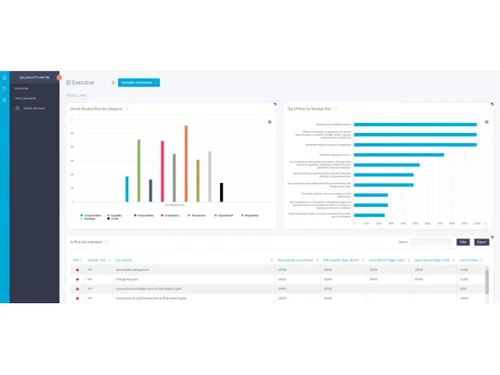Select Switch Account in the sidebar
Image resolution: width=500 pixels, height=375 pixels.
pyautogui.click(x=34, y=108)
